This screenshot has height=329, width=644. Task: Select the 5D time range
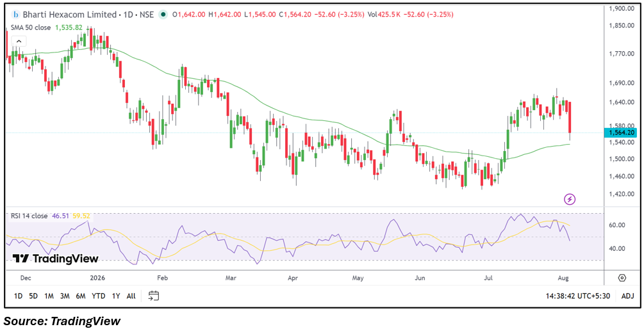point(33,296)
